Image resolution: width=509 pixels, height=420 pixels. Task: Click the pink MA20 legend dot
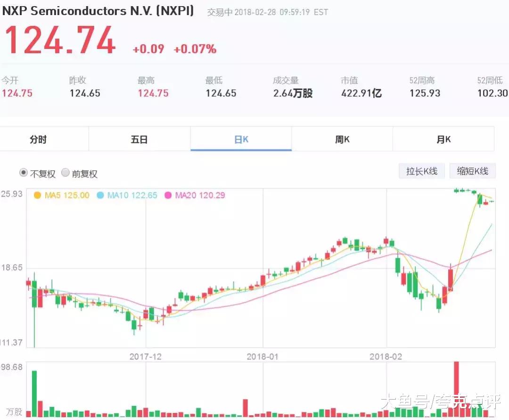tap(168, 196)
